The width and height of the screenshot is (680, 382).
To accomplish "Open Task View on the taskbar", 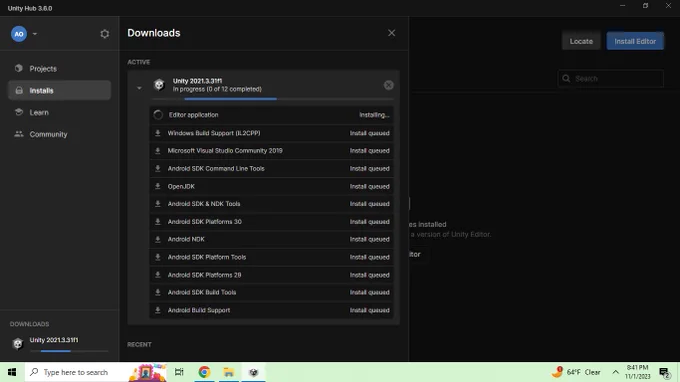I will (x=179, y=372).
